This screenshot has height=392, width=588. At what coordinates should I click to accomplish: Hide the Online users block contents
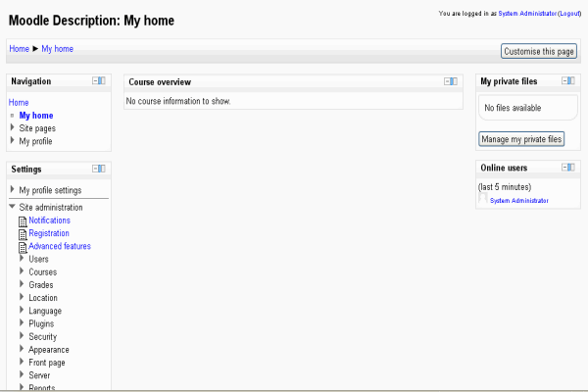tap(564, 168)
